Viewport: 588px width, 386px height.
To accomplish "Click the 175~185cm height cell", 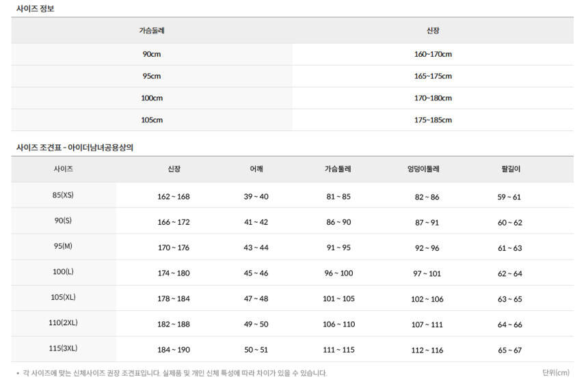I will point(432,120).
